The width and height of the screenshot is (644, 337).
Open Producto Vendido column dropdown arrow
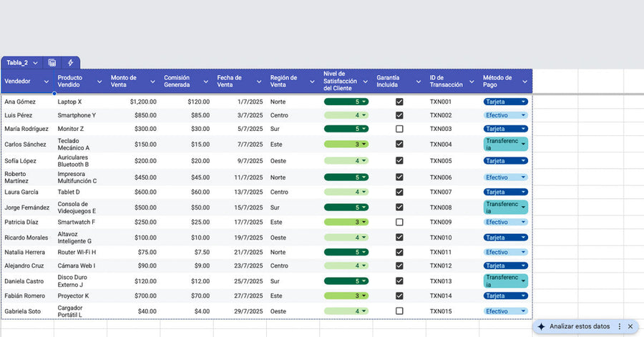pyautogui.click(x=99, y=82)
